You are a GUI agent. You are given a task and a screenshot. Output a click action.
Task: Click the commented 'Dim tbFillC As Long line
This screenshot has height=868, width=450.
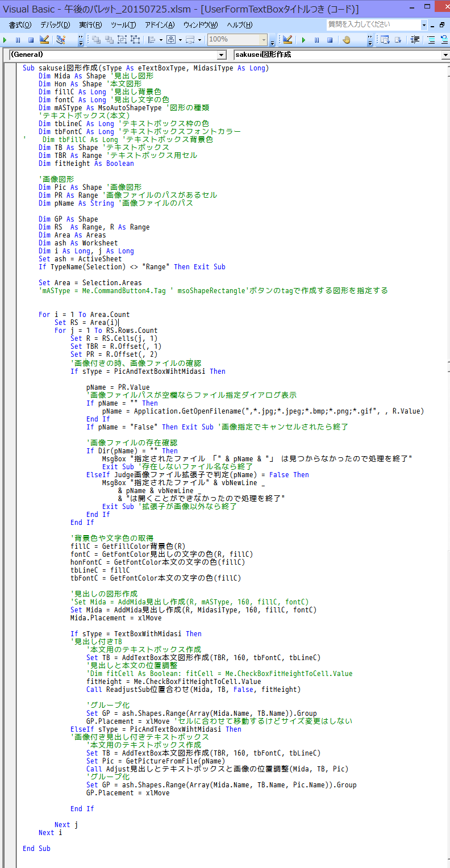118,139
